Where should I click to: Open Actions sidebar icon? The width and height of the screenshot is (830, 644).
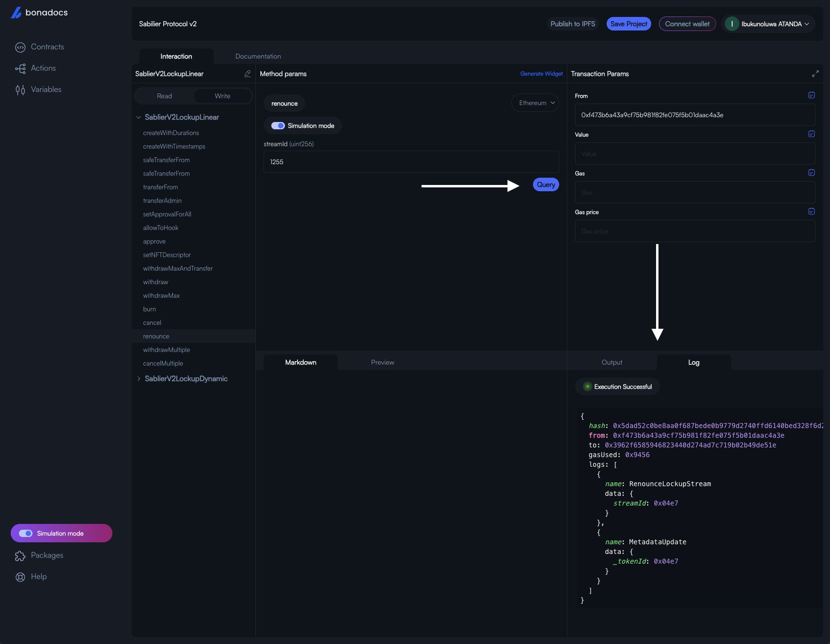point(20,68)
